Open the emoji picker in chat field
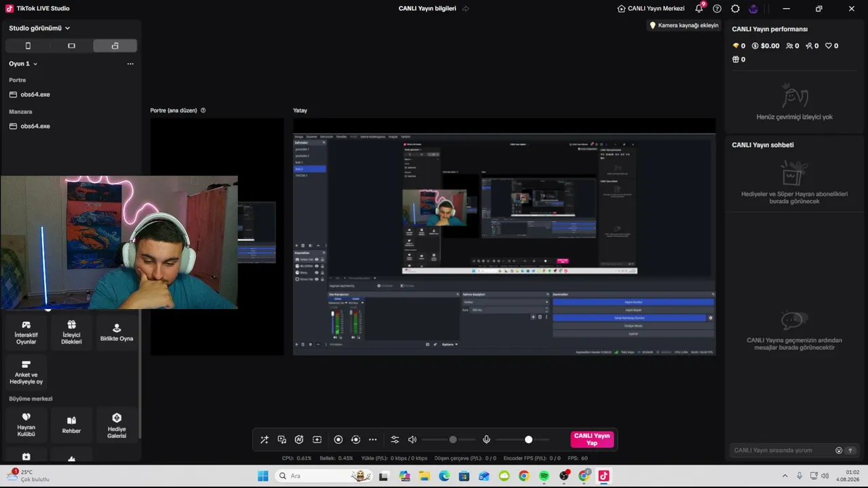 (x=839, y=450)
